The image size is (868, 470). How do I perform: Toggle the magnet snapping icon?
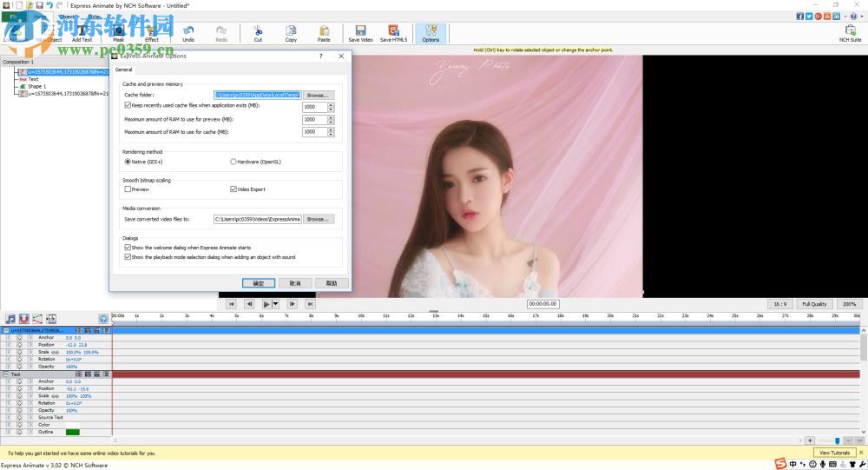coord(23,319)
